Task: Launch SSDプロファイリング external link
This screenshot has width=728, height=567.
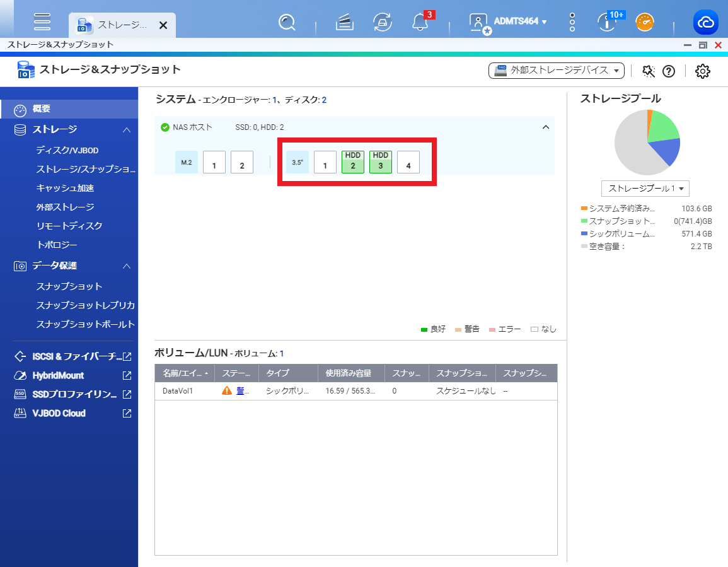Action: [74, 395]
